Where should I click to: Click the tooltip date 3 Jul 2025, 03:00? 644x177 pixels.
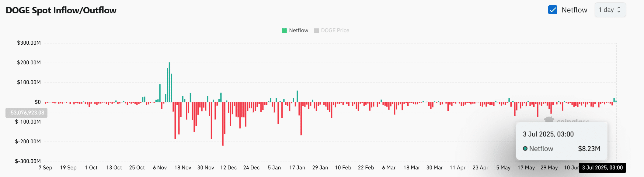[548, 134]
